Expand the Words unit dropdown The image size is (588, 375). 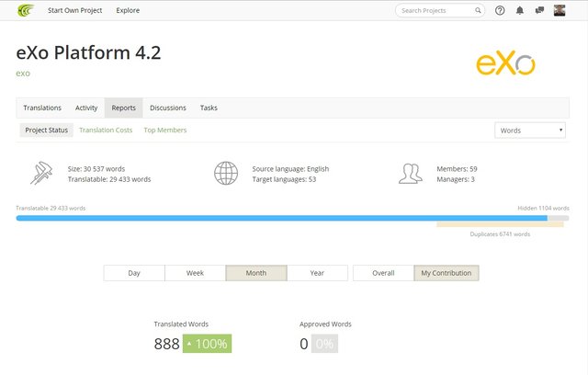[x=530, y=131]
